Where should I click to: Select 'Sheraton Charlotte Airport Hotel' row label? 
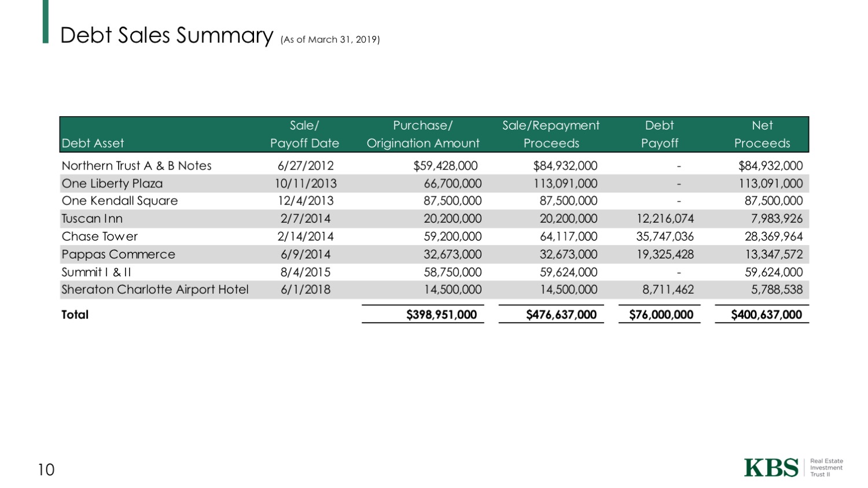155,290
